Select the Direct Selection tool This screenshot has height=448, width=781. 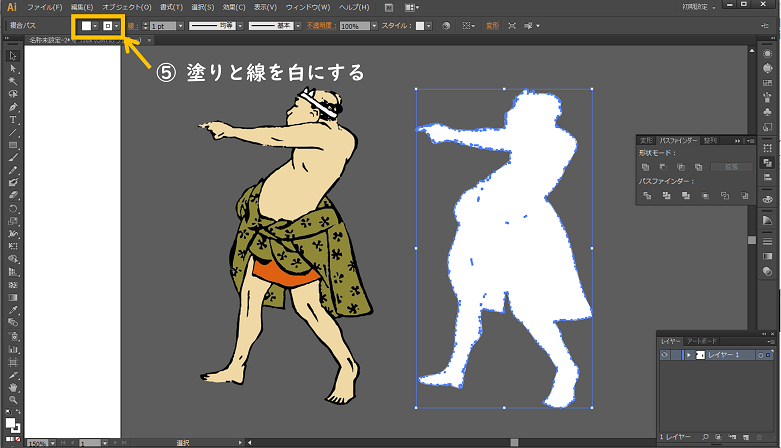point(13,69)
